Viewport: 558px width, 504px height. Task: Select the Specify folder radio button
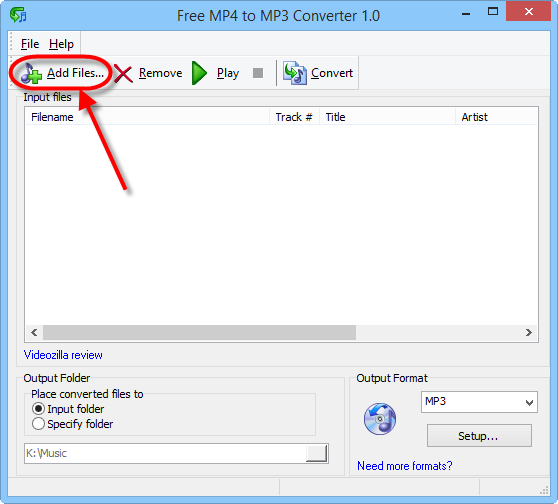(x=38, y=424)
